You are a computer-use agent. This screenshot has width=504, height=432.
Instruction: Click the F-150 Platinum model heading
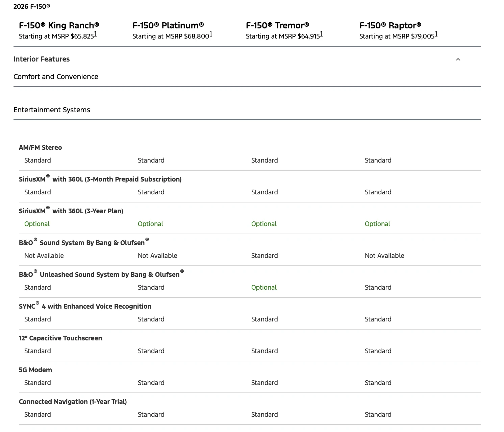point(168,25)
